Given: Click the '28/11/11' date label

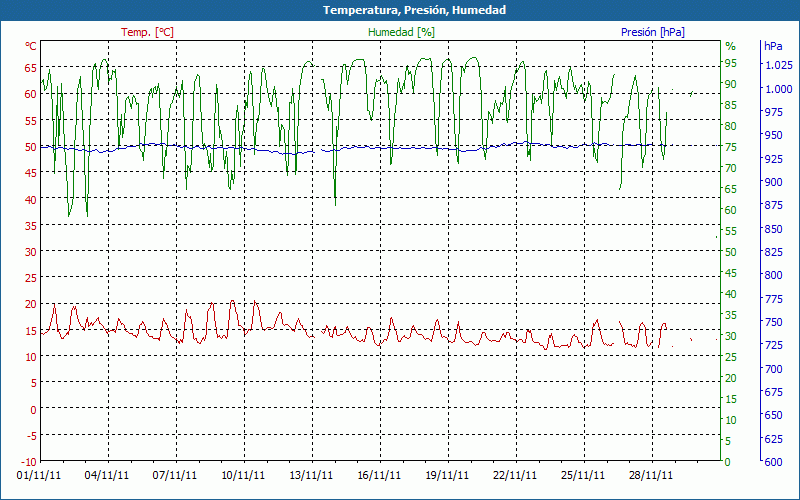Looking at the screenshot, I should [651, 475].
